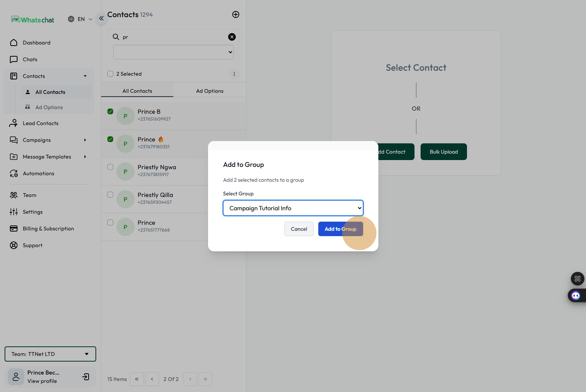Collapse the sidebar with the double chevron icon
Screen dimensions: 586x392
[x=101, y=18]
